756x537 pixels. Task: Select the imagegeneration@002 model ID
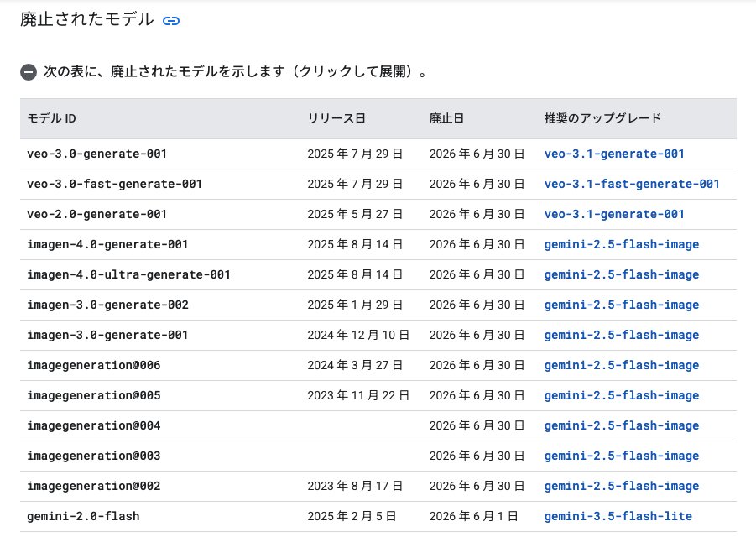point(93,486)
